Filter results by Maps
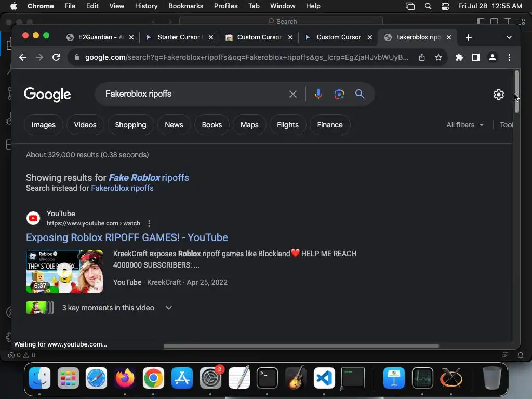 pos(249,125)
